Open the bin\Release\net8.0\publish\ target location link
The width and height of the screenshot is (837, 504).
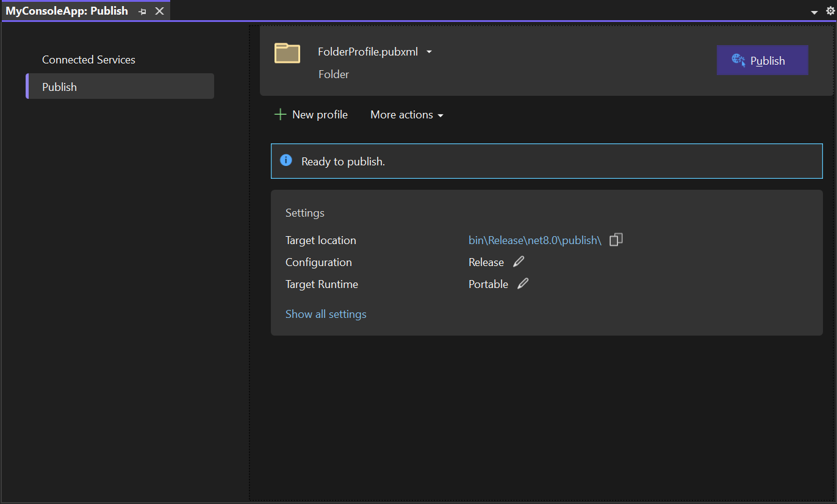[534, 240]
